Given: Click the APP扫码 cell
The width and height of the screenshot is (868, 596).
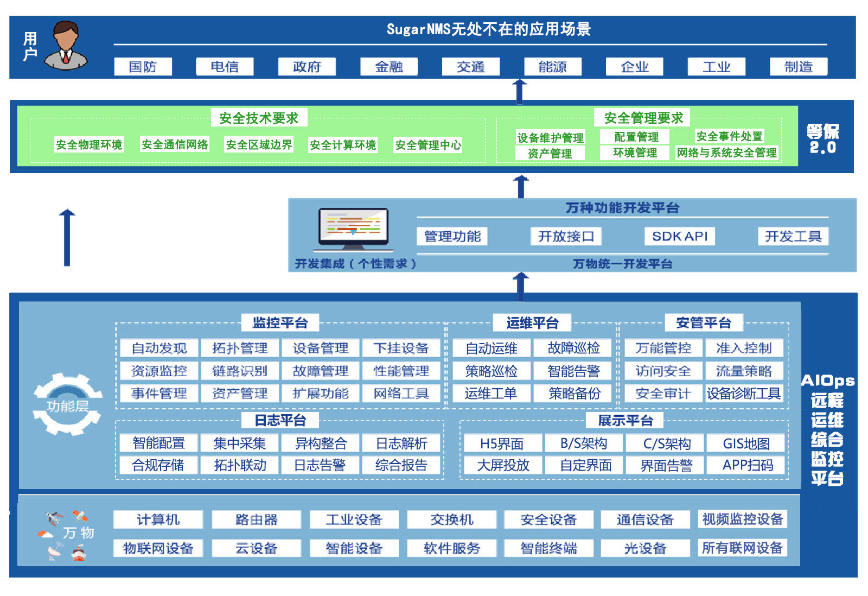Looking at the screenshot, I should 746,465.
